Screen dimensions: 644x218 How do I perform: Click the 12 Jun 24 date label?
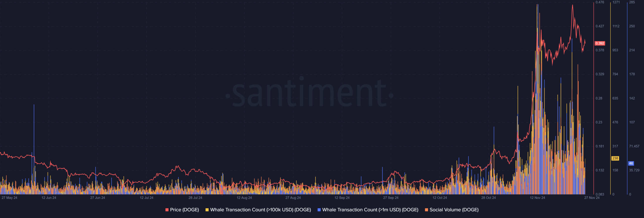click(x=49, y=198)
